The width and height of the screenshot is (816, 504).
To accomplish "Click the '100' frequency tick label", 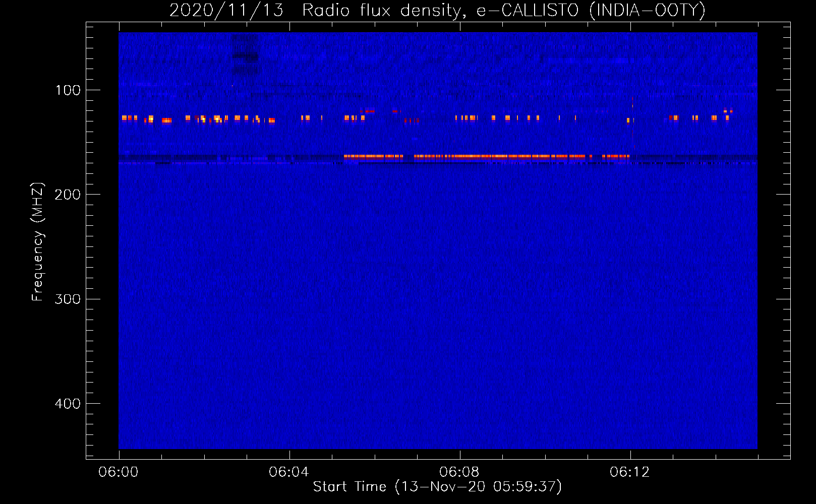I will click(68, 90).
